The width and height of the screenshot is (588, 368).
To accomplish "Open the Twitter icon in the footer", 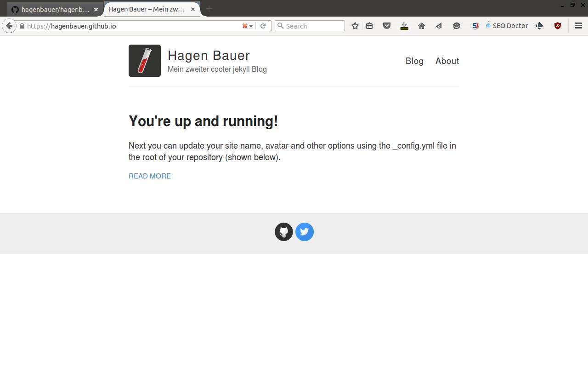I will point(304,232).
